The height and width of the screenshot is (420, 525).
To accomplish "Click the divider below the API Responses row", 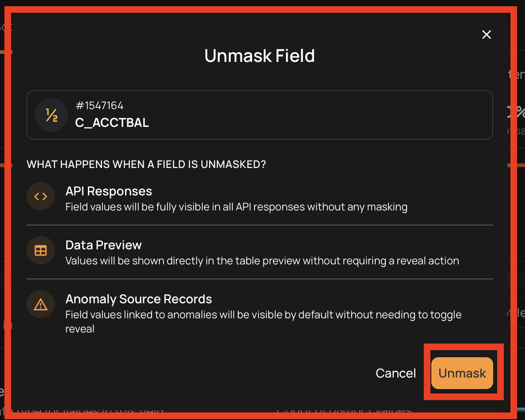I will [x=260, y=225].
